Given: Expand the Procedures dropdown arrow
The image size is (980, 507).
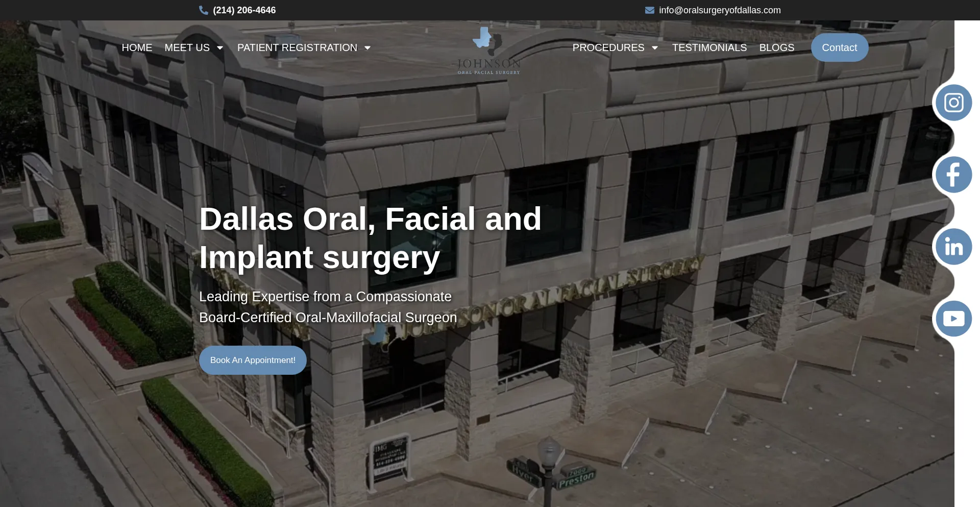Looking at the screenshot, I should tap(655, 48).
